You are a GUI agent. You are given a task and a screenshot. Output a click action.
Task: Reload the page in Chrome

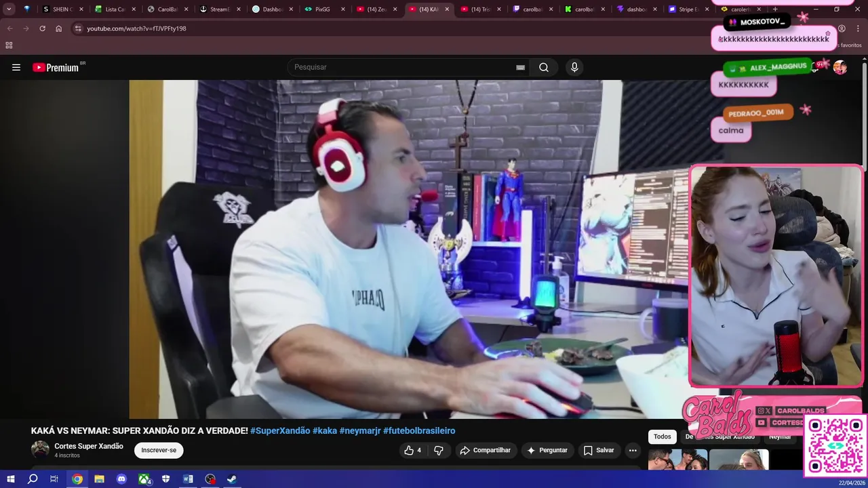pos(42,28)
